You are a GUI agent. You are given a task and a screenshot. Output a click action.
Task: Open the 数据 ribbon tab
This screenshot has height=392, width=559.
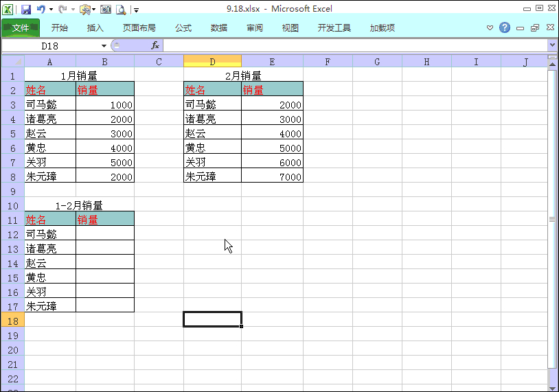[219, 27]
